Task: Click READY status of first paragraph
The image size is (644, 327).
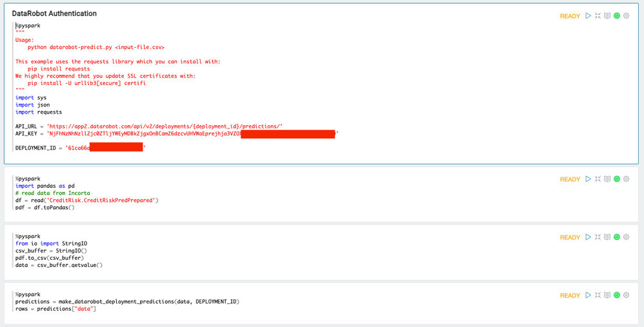Action: [x=570, y=16]
